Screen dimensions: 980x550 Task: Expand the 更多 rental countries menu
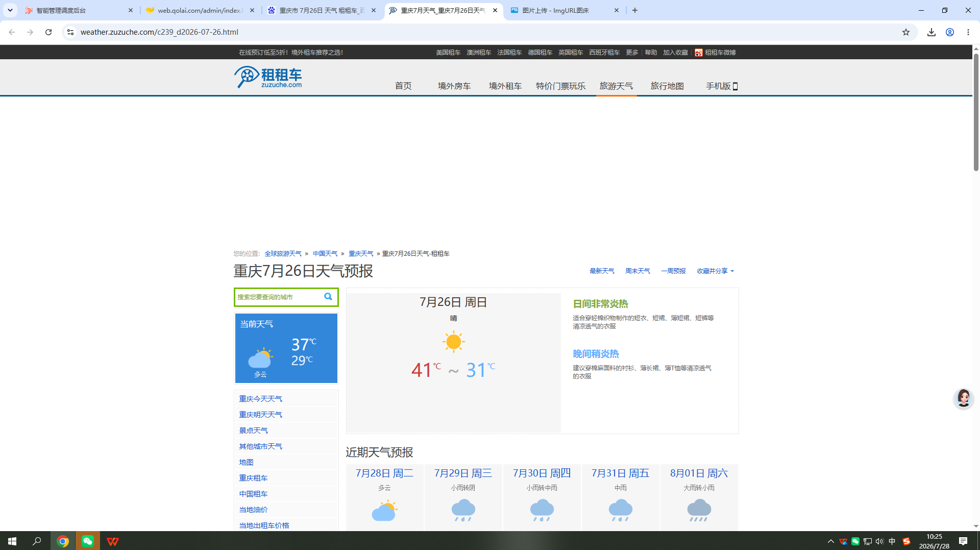[632, 53]
